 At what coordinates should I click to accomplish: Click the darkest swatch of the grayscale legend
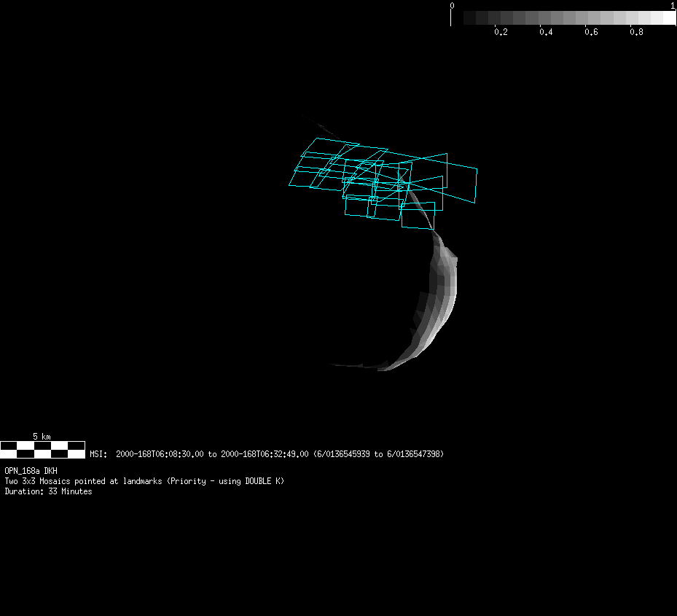click(x=458, y=17)
